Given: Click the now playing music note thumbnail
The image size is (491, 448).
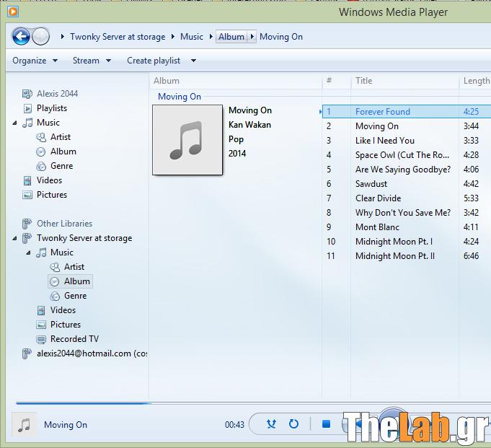Looking at the screenshot, I should pyautogui.click(x=24, y=425).
